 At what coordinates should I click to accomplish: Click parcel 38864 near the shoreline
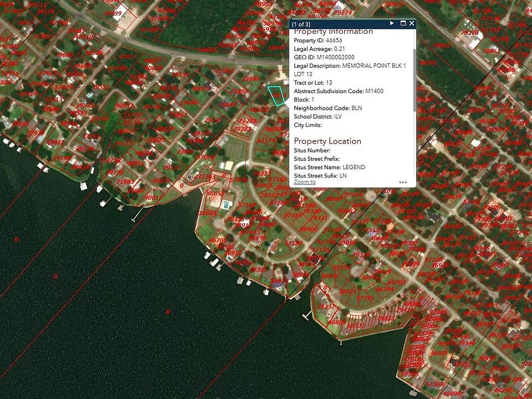[x=207, y=213]
